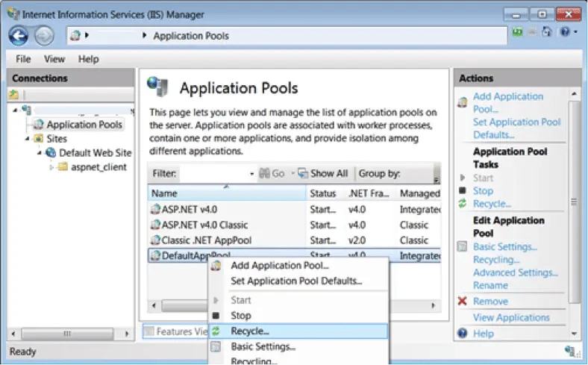This screenshot has width=588, height=365.
Task: Click the red Remove X icon
Action: [x=462, y=302]
